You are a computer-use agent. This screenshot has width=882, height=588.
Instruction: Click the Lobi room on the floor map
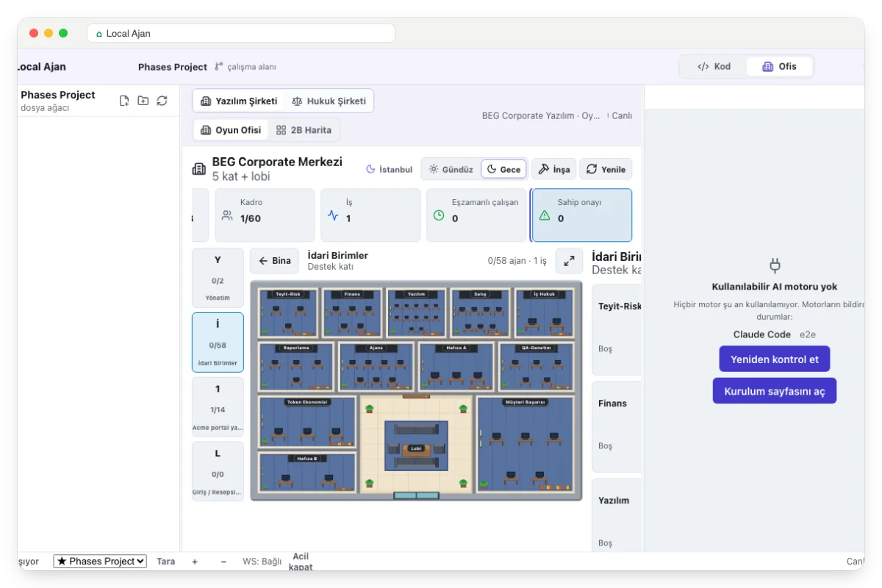point(417,446)
